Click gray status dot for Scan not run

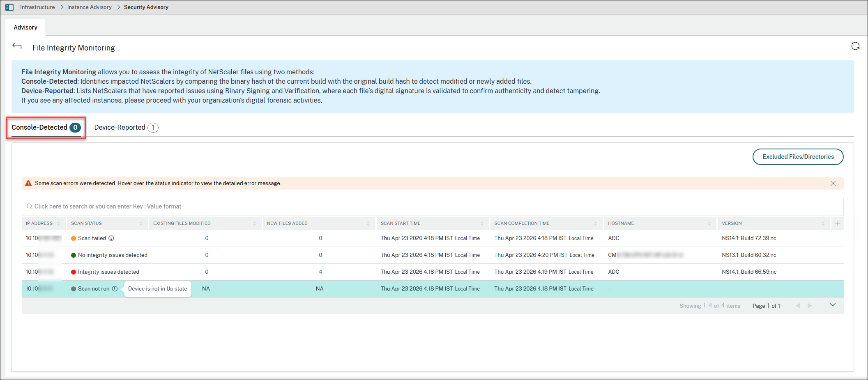(x=74, y=289)
